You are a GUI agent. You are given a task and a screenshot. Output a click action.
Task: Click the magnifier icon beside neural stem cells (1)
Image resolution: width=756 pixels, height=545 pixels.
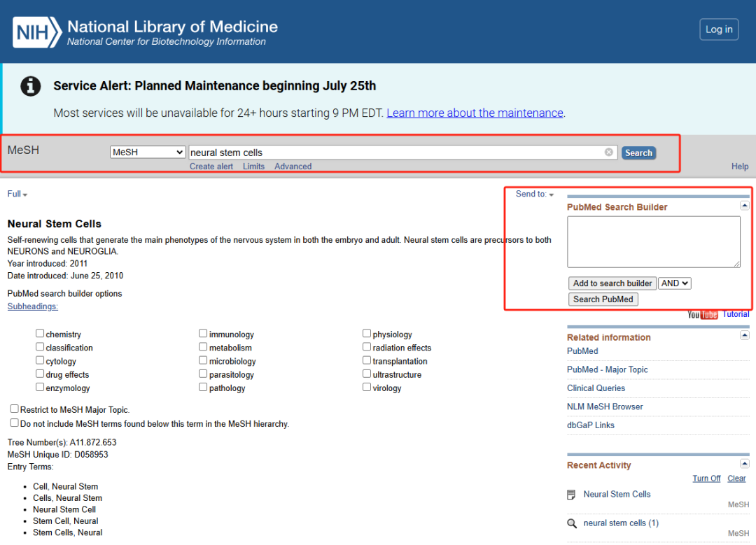tap(572, 524)
